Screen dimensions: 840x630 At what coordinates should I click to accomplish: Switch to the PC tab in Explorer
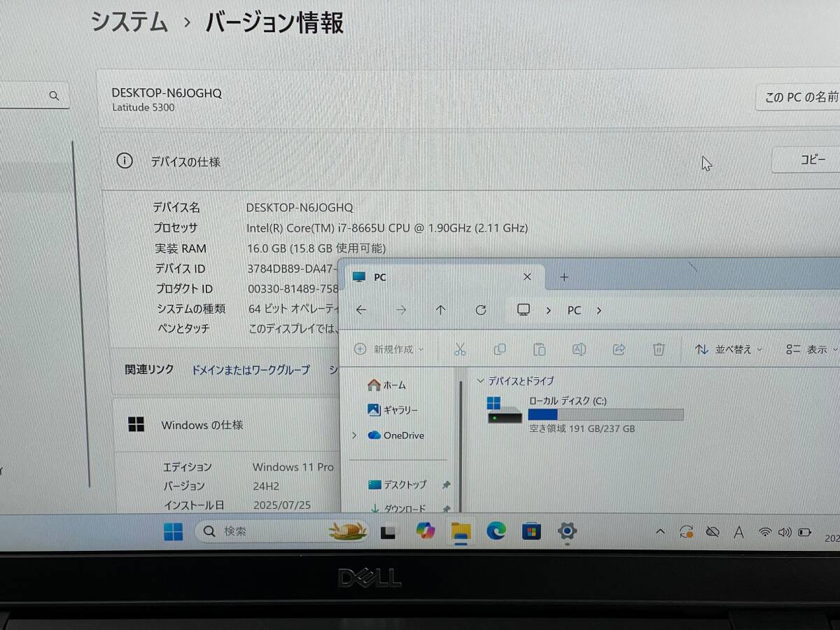tap(381, 277)
